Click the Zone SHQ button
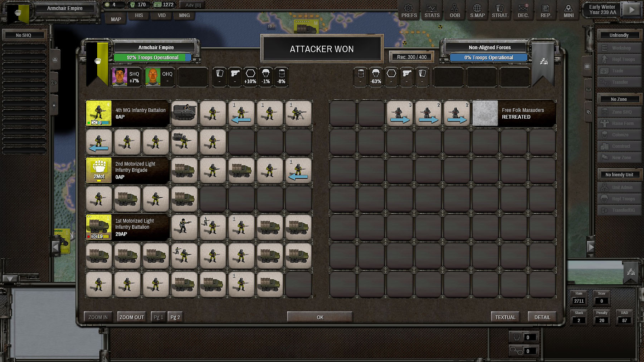644x362 pixels. 619,112
